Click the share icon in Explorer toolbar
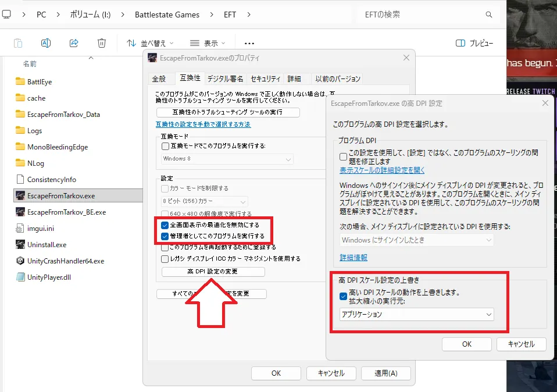The height and width of the screenshot is (392, 557). tap(74, 43)
